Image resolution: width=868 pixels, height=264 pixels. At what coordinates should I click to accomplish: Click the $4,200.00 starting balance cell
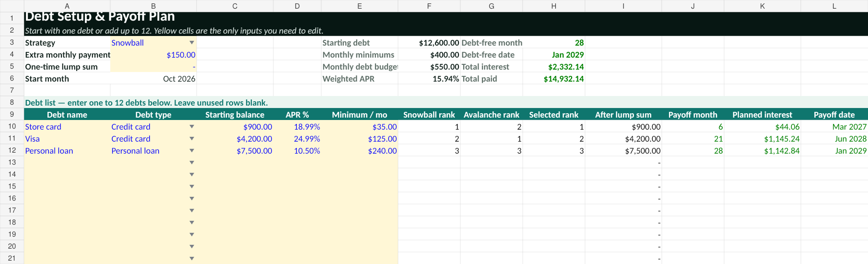(235, 139)
